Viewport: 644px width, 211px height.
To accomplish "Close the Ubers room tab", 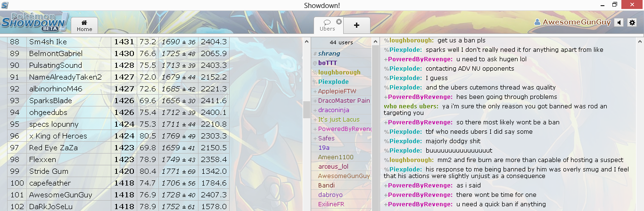I will (x=339, y=22).
